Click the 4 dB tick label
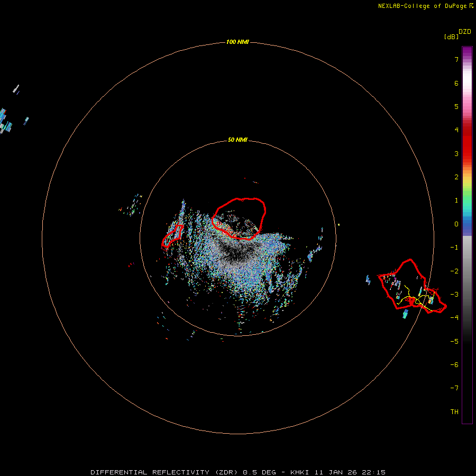The height and width of the screenshot is (476, 476). pos(456,130)
